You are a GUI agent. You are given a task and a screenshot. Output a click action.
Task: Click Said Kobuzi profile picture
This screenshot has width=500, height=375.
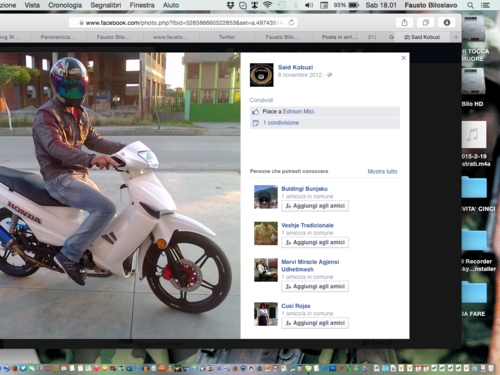tap(262, 75)
